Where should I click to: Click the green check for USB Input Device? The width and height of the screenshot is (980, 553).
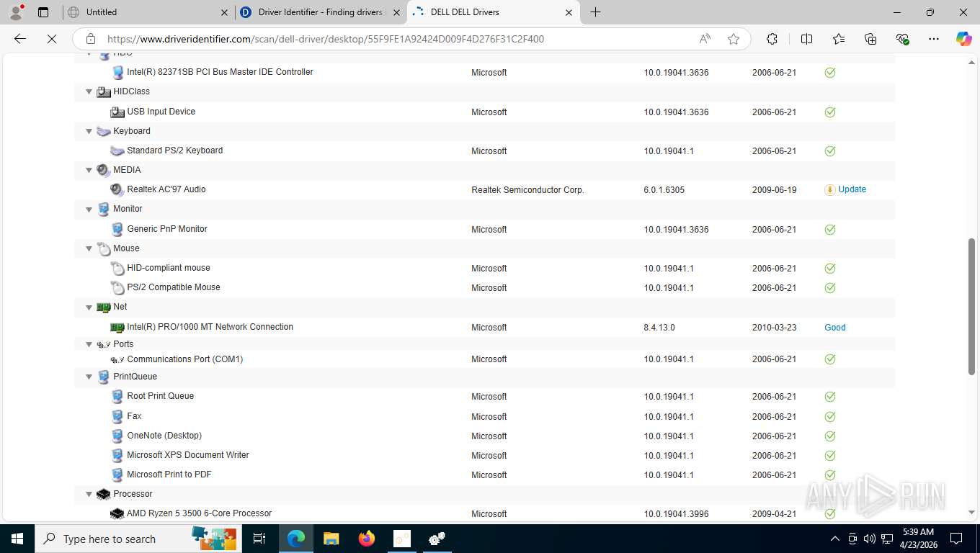coord(830,112)
